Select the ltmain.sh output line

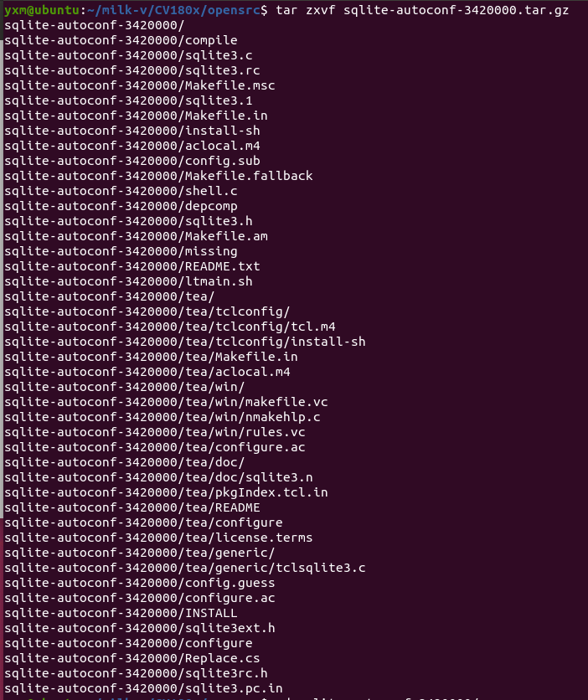pyautogui.click(x=128, y=281)
